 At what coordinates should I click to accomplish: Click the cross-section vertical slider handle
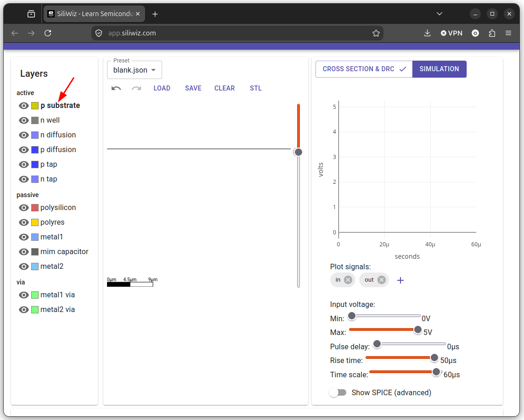coord(298,152)
